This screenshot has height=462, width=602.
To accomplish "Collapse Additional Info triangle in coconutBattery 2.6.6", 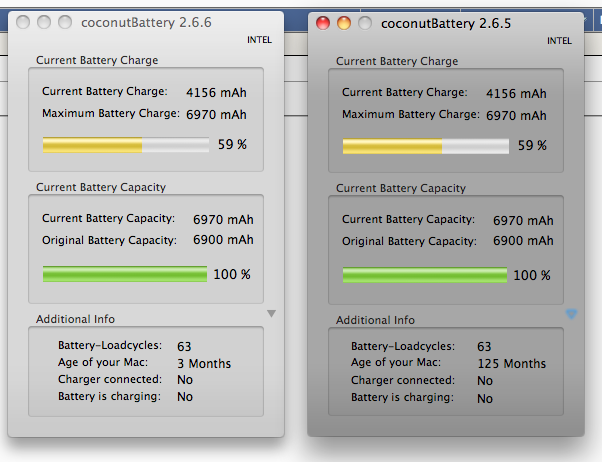I will coord(271,314).
